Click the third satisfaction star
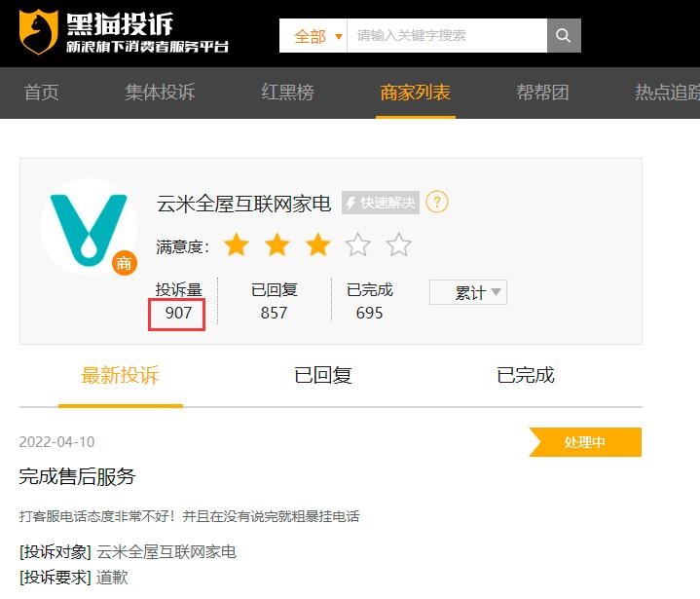The height and width of the screenshot is (599, 700). click(x=317, y=244)
